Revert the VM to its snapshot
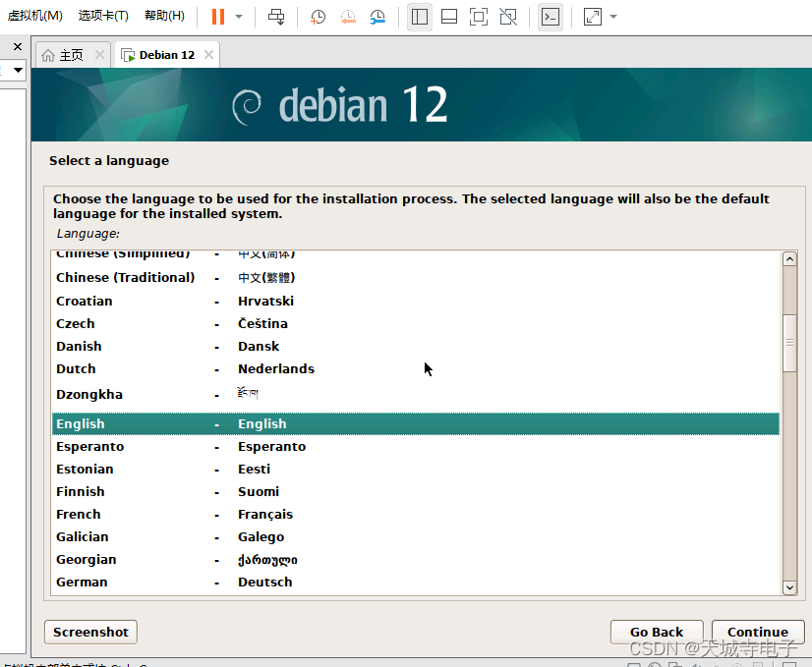This screenshot has width=812, height=667. 348,17
